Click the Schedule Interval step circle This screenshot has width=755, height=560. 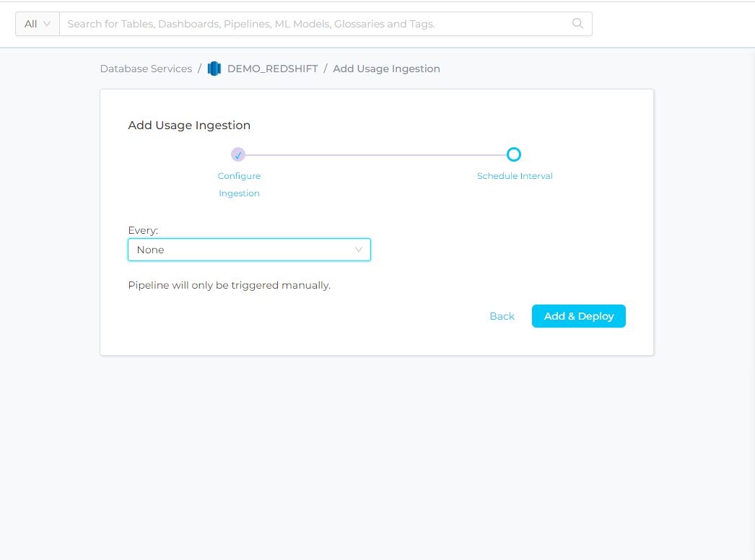514,154
